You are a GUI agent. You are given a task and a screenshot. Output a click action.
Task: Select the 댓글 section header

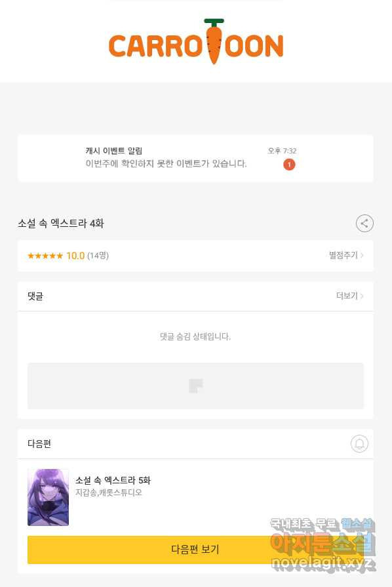click(35, 296)
